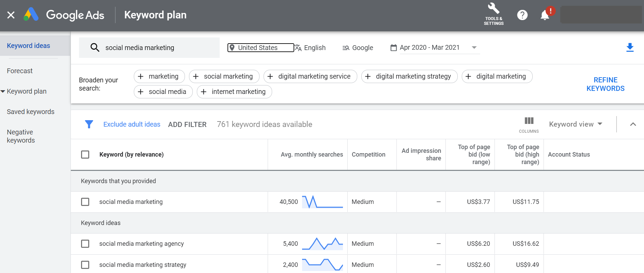Add 'marketing' plus icon suggestion

click(x=141, y=76)
